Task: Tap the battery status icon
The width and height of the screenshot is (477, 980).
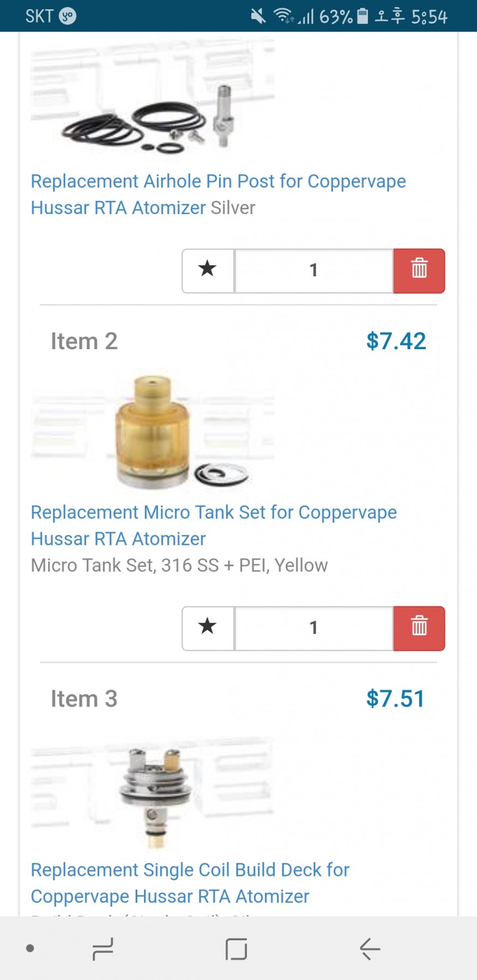Action: 363,16
